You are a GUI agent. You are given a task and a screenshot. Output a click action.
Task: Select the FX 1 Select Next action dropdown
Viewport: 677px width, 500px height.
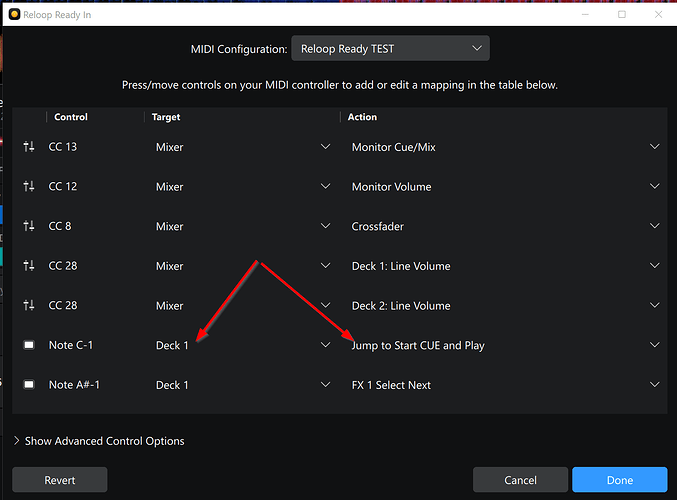[504, 385]
